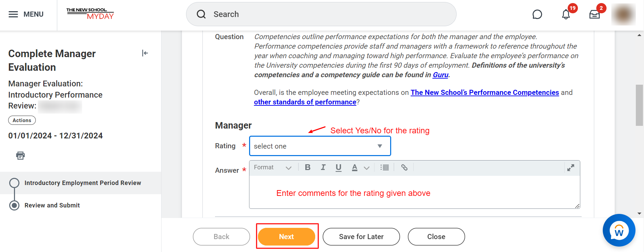Insert a link using chain icon

(404, 167)
